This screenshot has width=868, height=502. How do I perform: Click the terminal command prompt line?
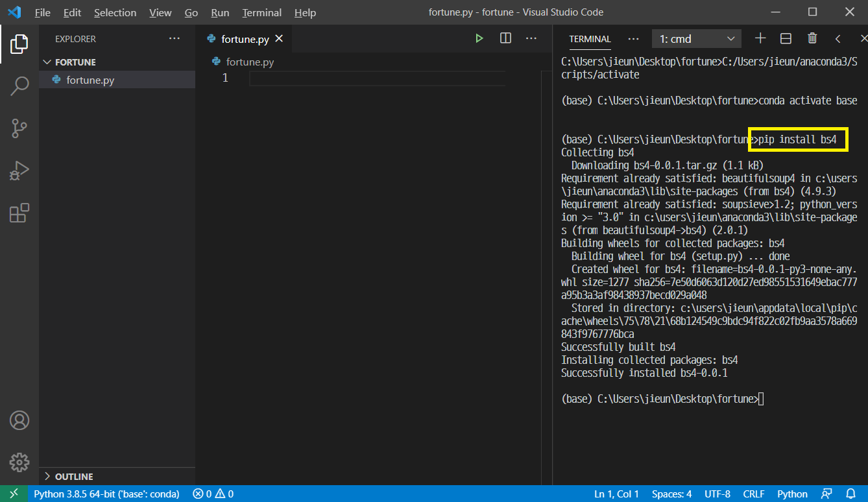662,399
